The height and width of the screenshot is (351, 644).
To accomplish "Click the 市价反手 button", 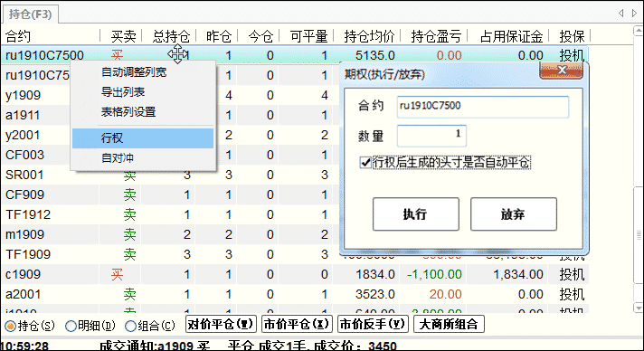I will click(x=373, y=324).
